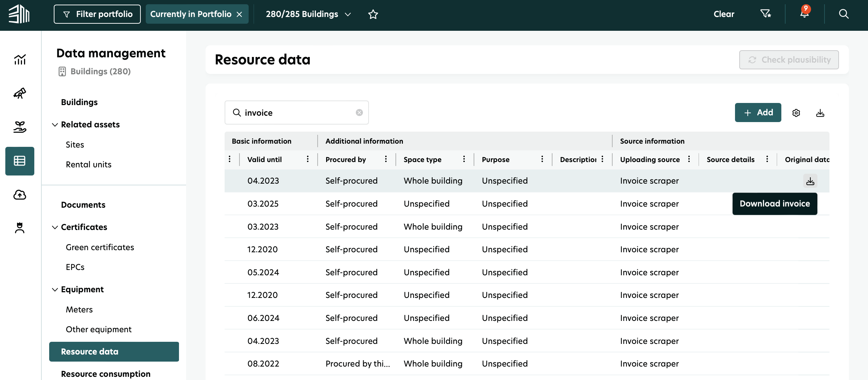Click the telescope icon in sidebar
The height and width of the screenshot is (380, 868).
[20, 93]
